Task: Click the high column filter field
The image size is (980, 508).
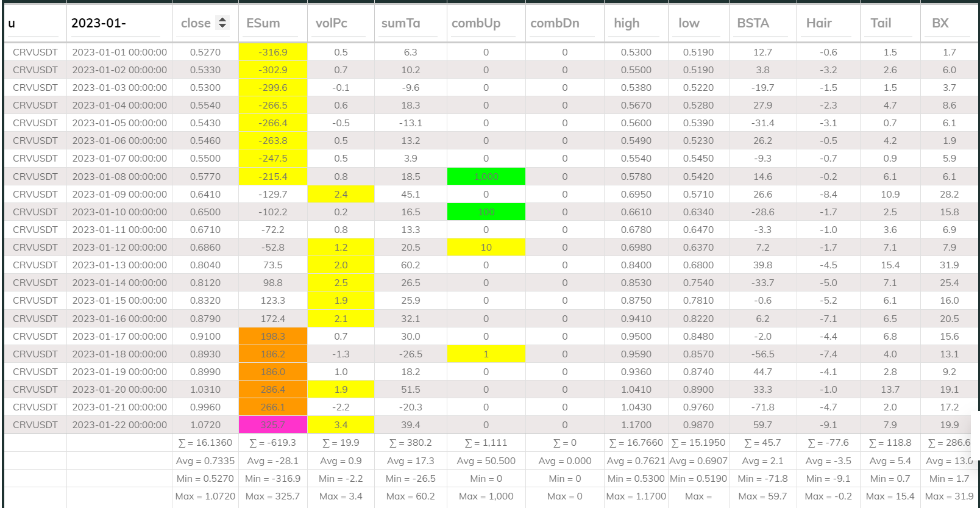Action: (x=635, y=24)
